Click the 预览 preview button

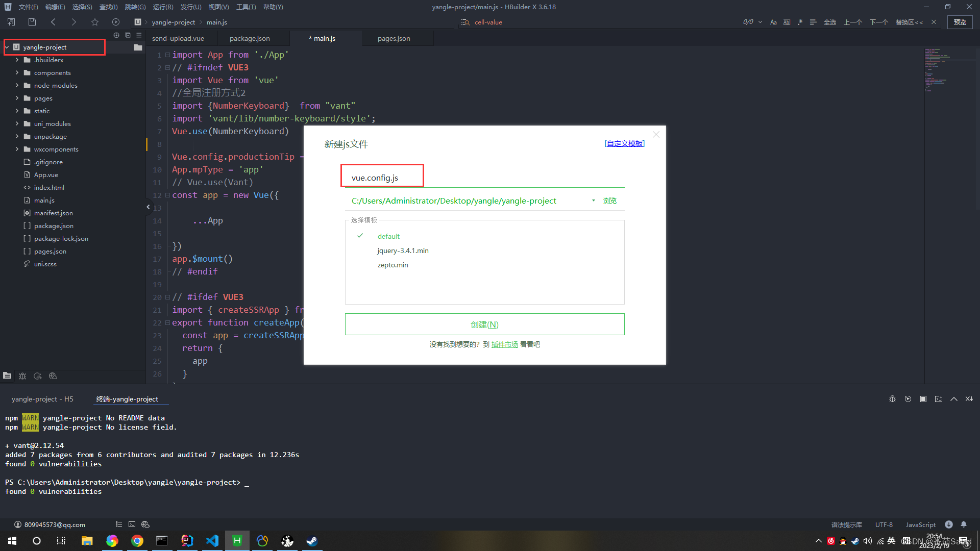[960, 22]
